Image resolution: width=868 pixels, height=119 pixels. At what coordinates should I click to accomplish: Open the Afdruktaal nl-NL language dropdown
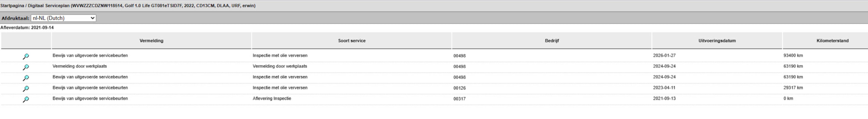coord(63,18)
